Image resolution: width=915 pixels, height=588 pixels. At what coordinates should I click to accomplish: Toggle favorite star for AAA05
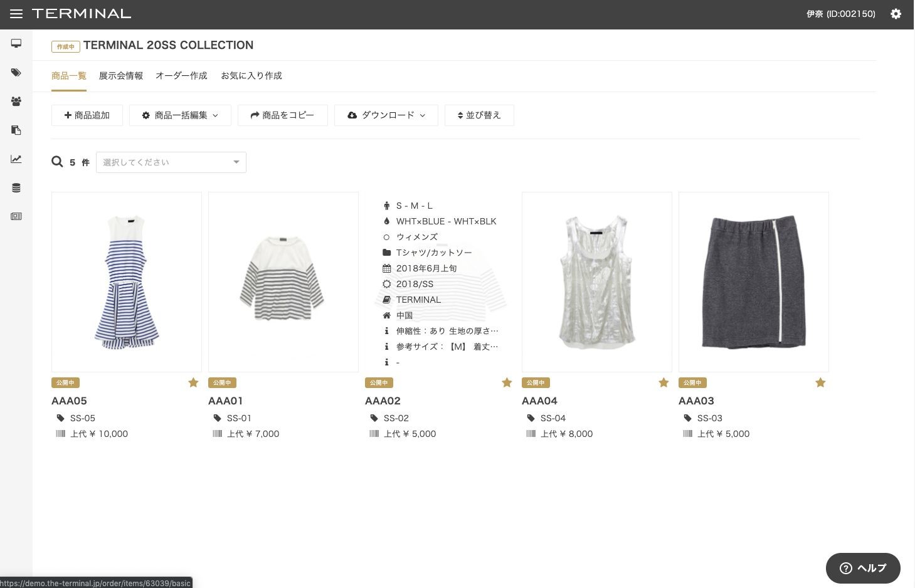point(193,382)
